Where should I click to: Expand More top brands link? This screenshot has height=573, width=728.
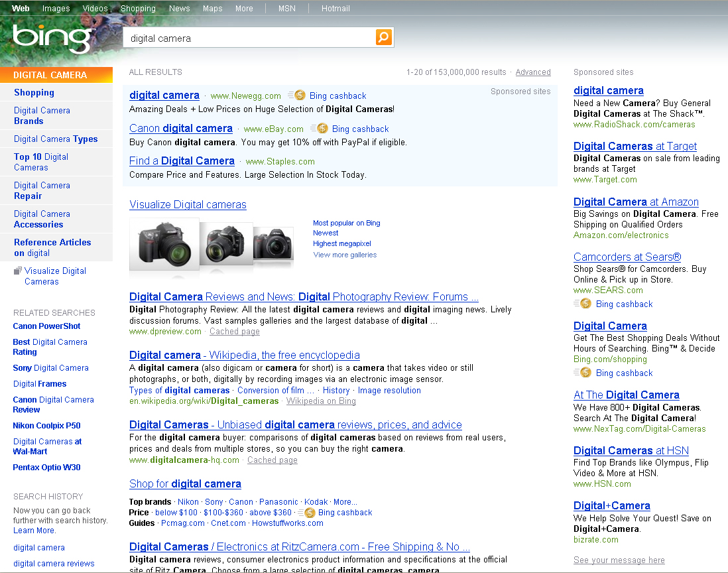pos(345,502)
